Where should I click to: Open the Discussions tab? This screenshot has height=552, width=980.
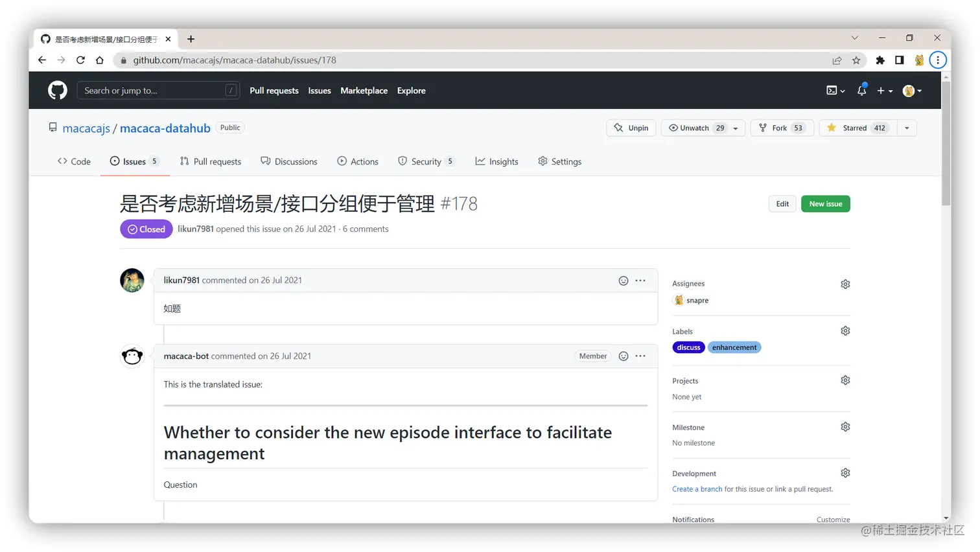289,161
